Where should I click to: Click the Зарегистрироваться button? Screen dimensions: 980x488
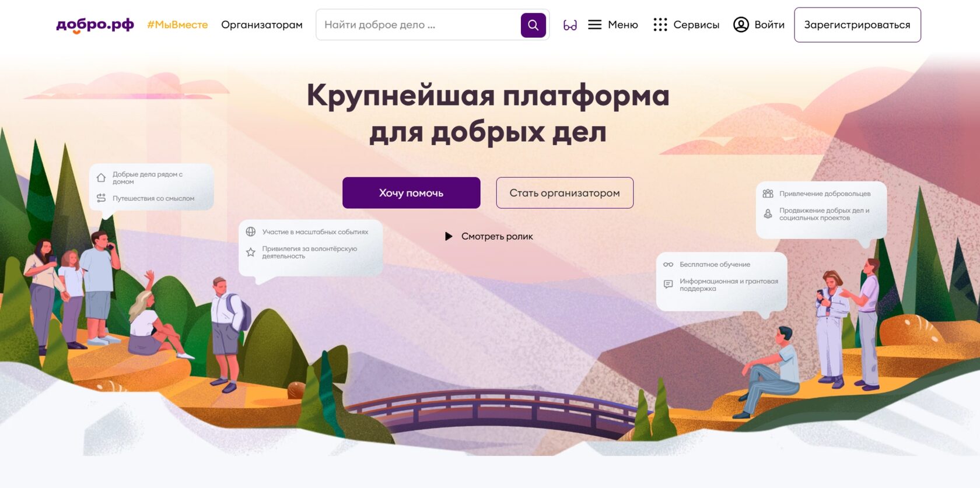coord(857,24)
